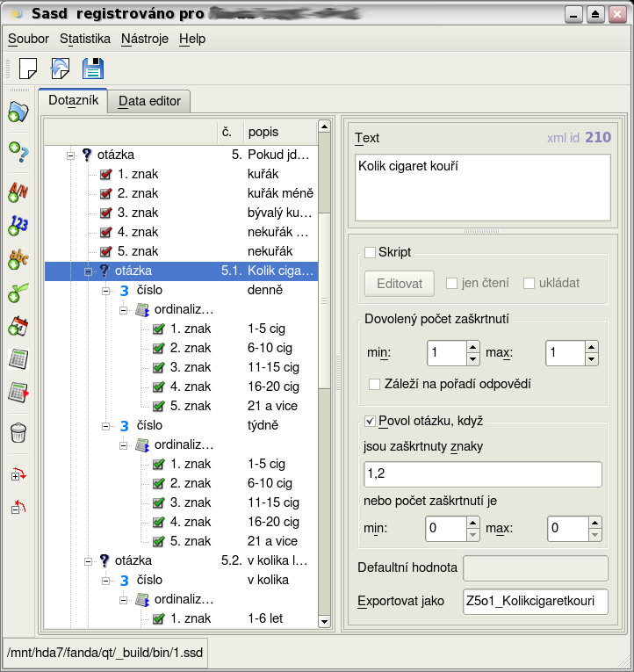This screenshot has width=634, height=672.
Task: Increase Dovolený počet zaškrtnutí min value
Action: click(473, 347)
